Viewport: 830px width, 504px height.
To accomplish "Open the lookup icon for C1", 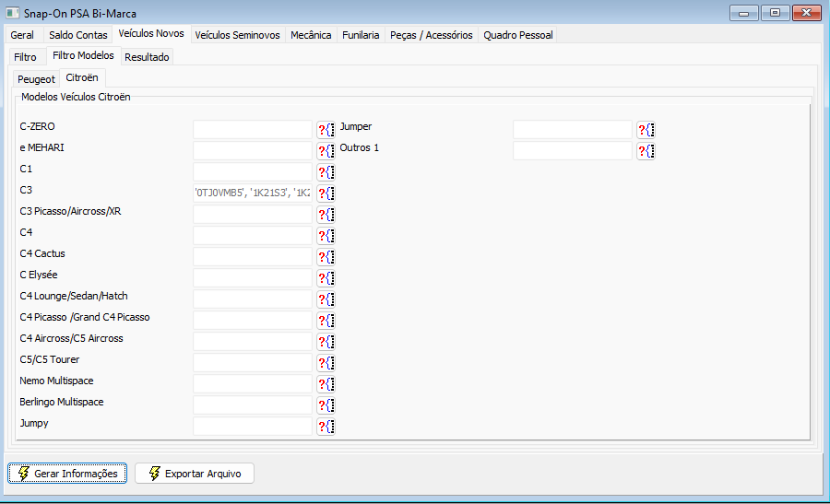I will pos(326,172).
